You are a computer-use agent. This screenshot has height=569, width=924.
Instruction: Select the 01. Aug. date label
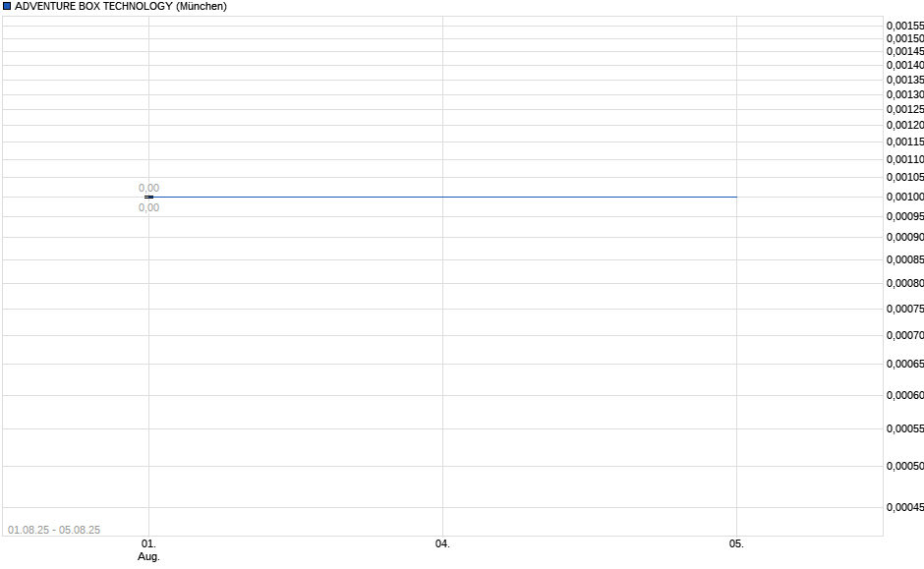point(148,548)
